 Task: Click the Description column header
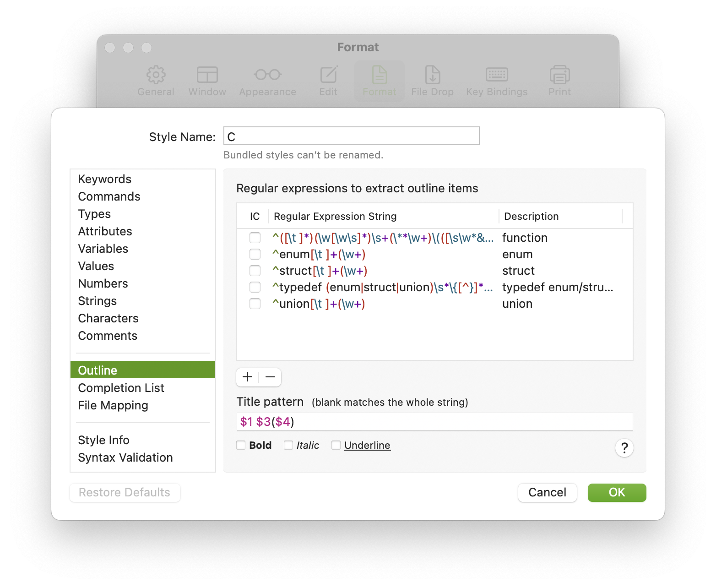tap(561, 216)
